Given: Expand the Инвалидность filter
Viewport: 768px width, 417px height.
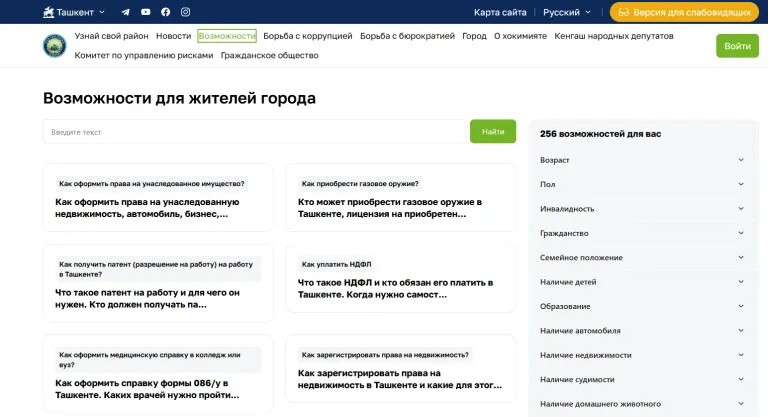Looking at the screenshot, I should (x=642, y=209).
